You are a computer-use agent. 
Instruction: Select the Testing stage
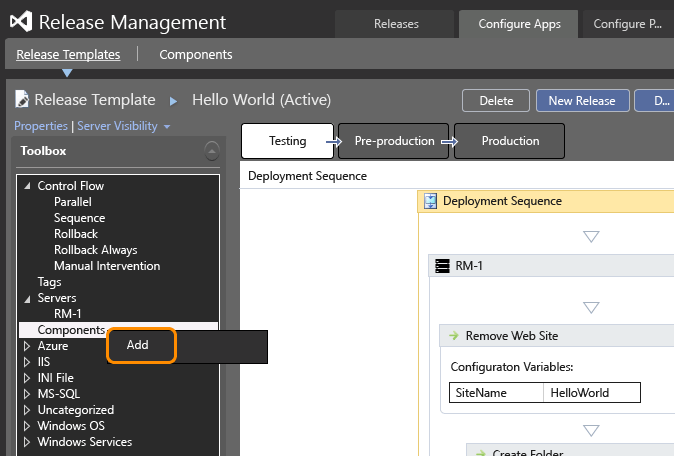[288, 141]
